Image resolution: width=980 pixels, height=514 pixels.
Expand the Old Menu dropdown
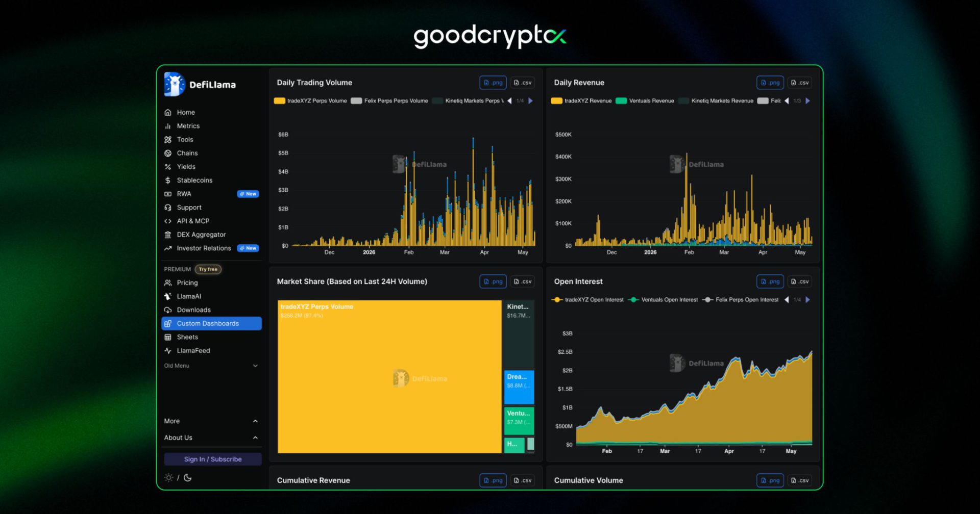click(x=211, y=366)
